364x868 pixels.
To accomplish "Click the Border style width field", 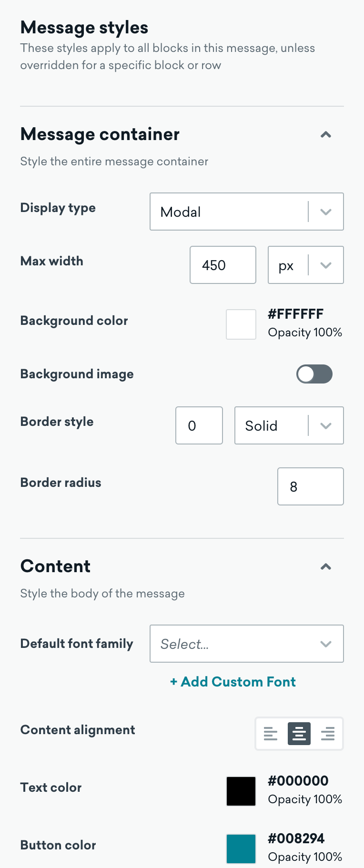I will point(199,425).
